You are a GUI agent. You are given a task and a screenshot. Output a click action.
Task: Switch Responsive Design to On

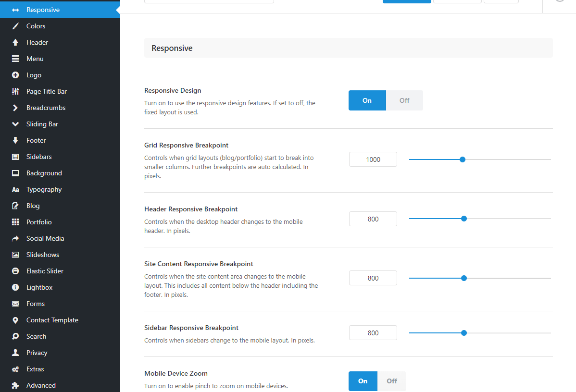tap(367, 100)
